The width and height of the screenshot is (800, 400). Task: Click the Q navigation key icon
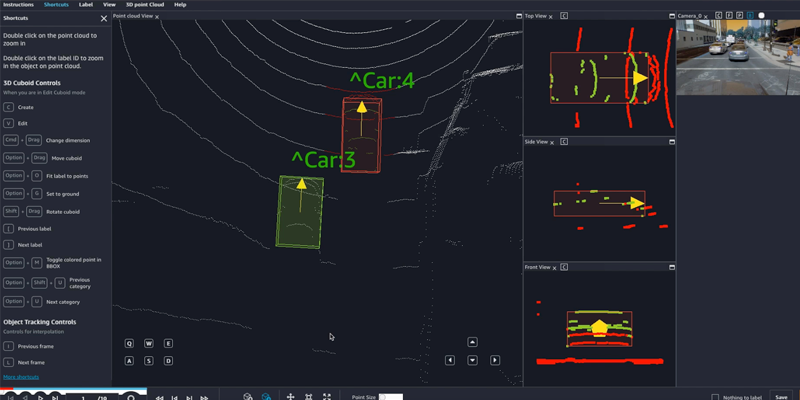pos(129,342)
